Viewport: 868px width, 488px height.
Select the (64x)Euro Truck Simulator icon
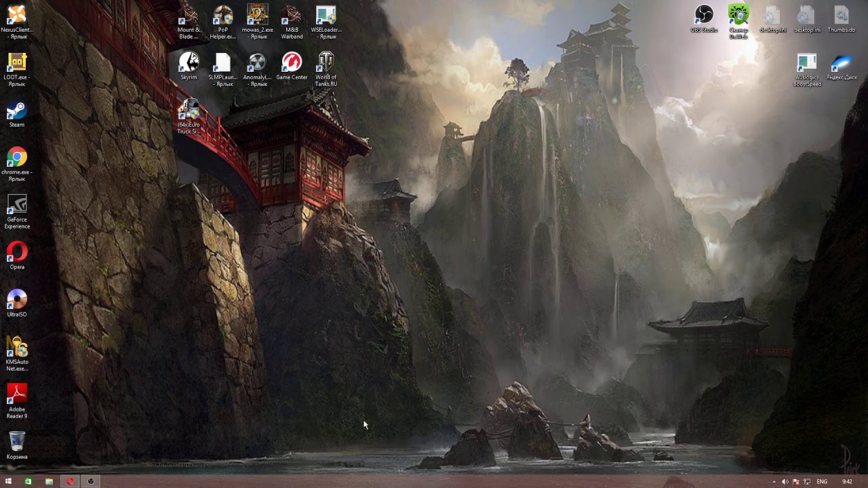[189, 117]
